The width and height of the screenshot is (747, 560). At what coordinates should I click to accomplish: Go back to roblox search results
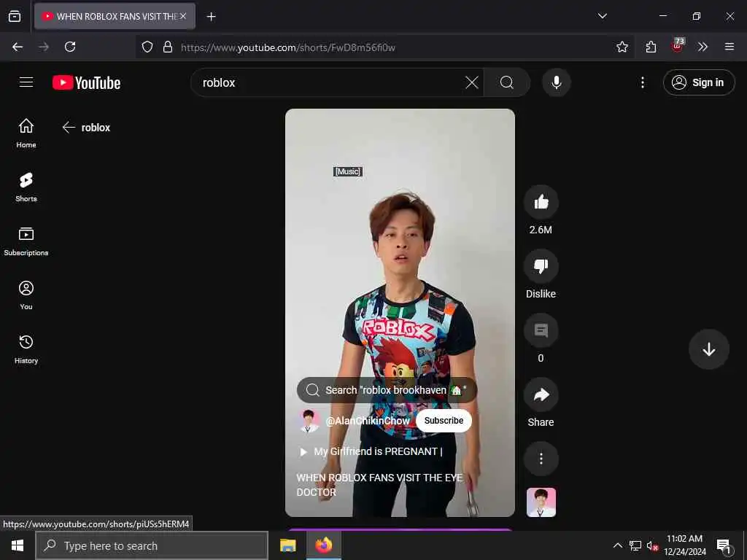(69, 128)
